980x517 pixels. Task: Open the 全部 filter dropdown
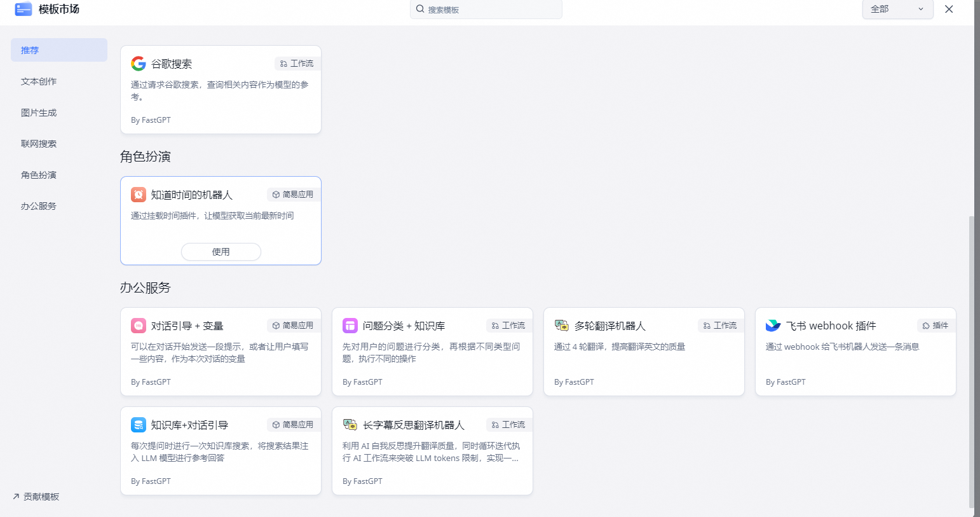[x=897, y=10]
